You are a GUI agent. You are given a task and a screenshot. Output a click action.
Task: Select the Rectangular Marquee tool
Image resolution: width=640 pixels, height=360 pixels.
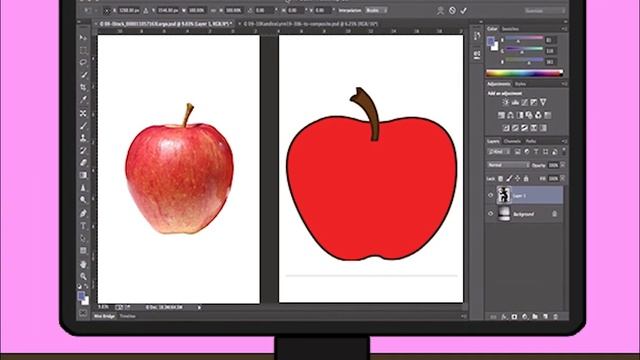(x=83, y=50)
